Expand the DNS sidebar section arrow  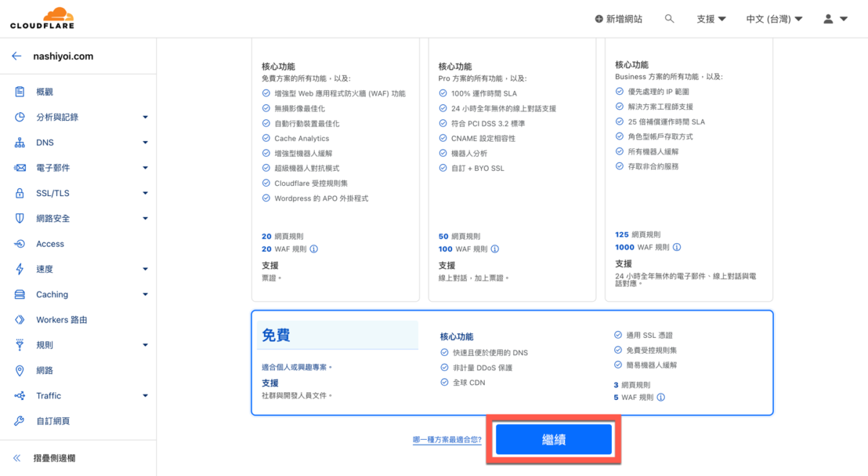pyautogui.click(x=145, y=143)
